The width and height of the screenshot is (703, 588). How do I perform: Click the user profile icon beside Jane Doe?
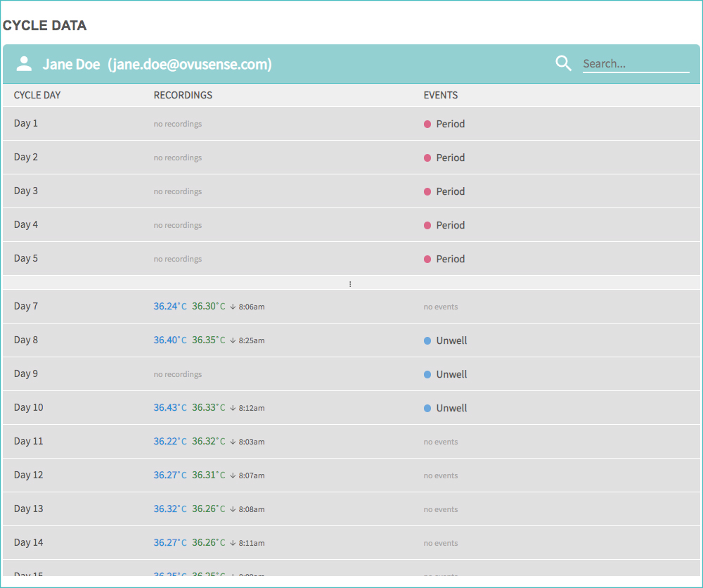tap(24, 64)
